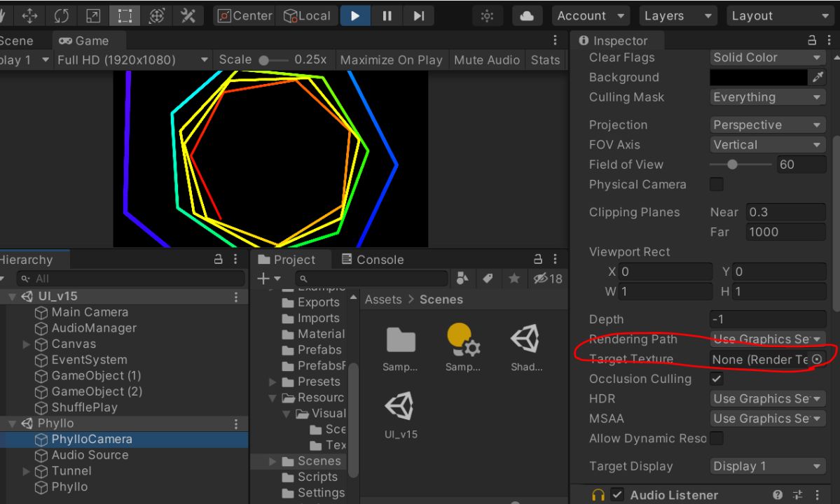Expand the Canvas object
This screenshot has height=504, width=840.
[26, 344]
